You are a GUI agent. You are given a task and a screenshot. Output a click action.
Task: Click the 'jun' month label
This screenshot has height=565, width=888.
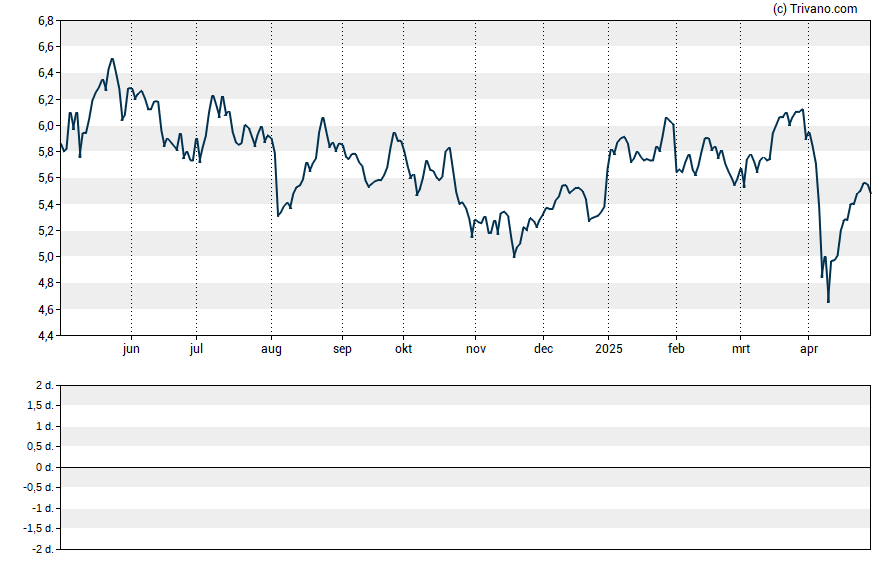[x=131, y=349]
